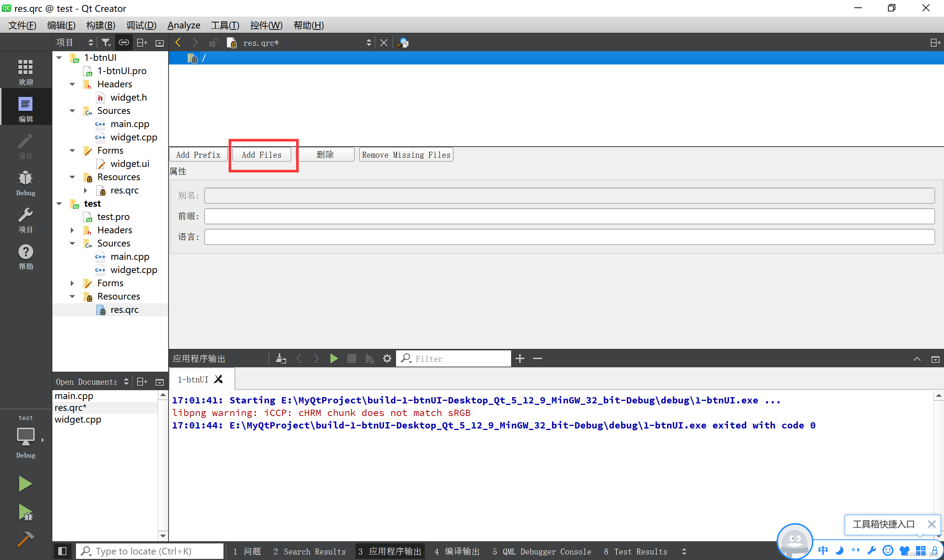Click the attach-to-run broom icon in output pane

[x=281, y=358]
